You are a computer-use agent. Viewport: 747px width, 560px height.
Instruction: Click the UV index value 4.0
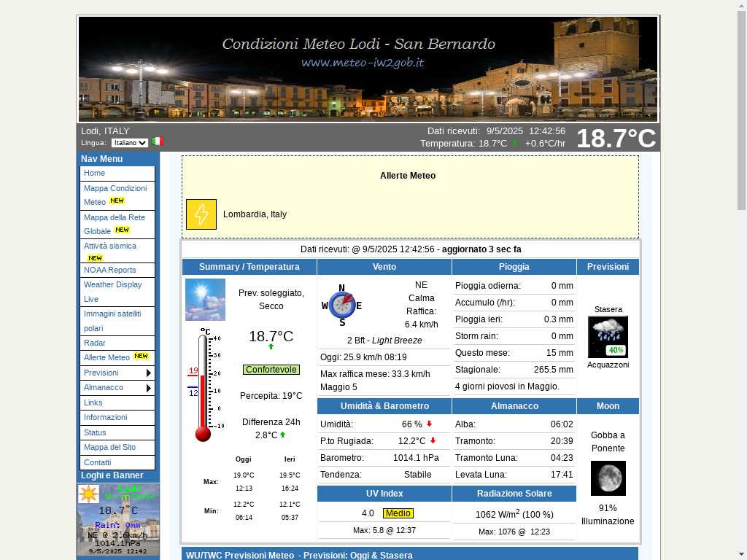click(x=368, y=513)
